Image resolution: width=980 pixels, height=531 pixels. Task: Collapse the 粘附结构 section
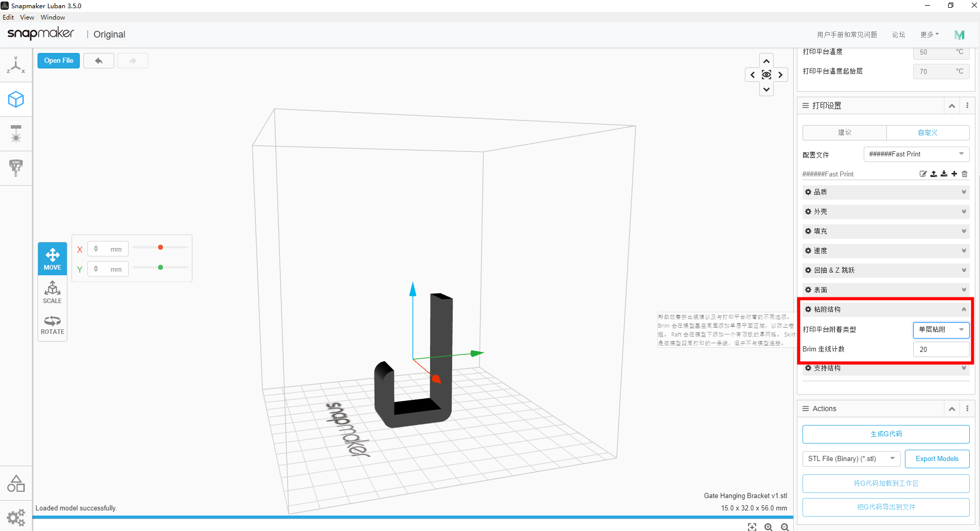pos(886,309)
